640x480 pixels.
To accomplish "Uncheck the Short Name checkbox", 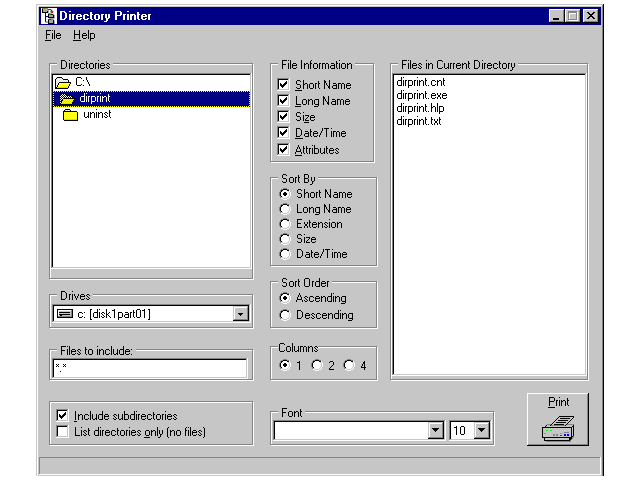I will (x=284, y=85).
